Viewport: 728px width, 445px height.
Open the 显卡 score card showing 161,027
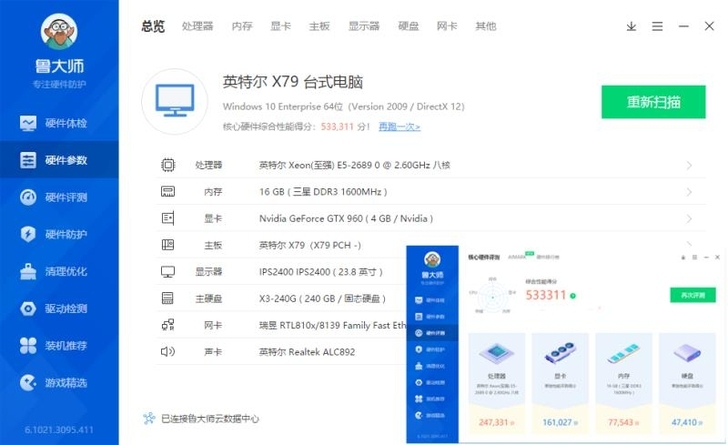560,384
